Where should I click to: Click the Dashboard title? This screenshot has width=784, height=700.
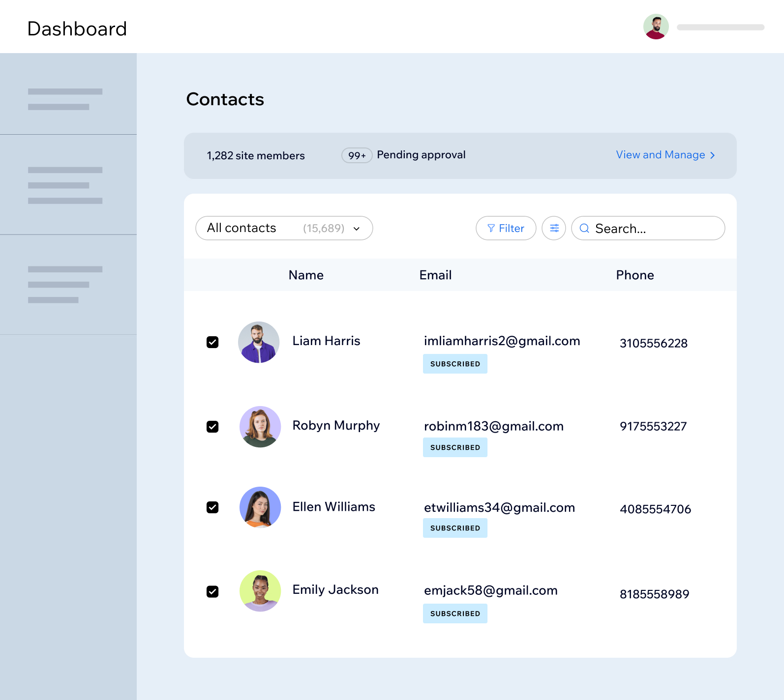(x=77, y=29)
